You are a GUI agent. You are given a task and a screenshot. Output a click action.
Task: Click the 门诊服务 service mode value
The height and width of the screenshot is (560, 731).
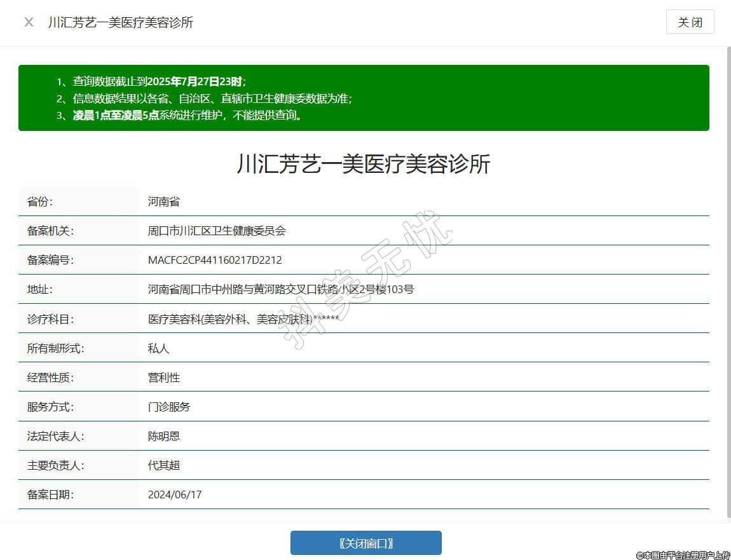pyautogui.click(x=169, y=407)
